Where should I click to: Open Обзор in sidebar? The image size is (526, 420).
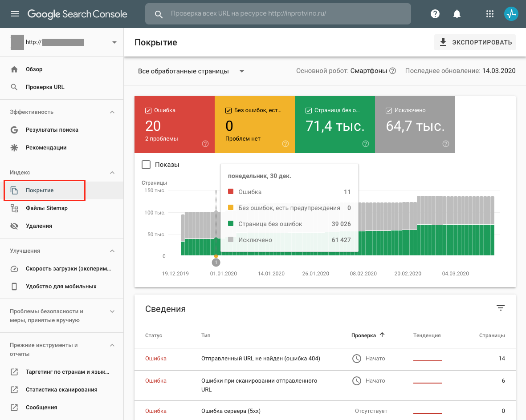(62, 69)
